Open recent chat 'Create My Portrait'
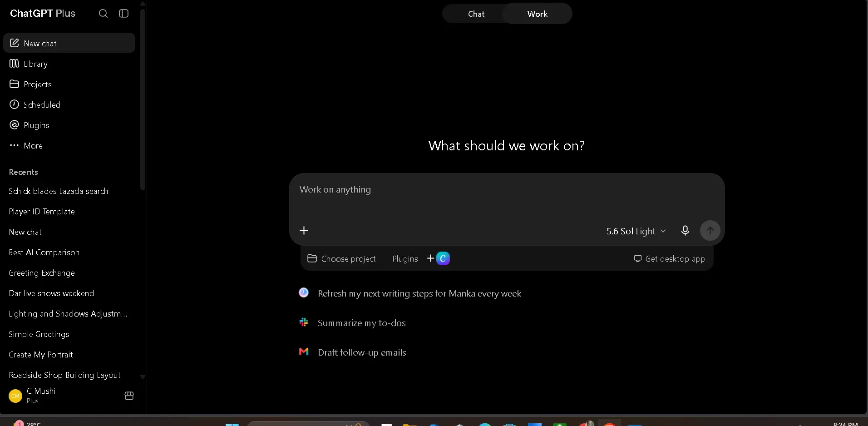 tap(69, 355)
